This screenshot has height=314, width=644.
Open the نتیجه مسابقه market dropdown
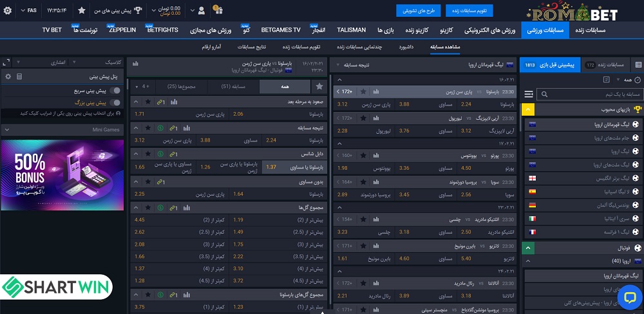click(353, 64)
